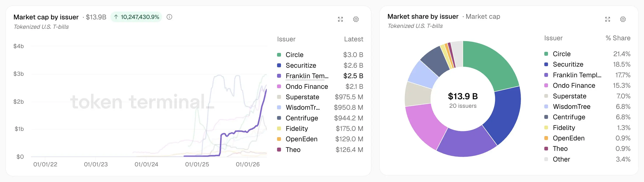This screenshot has height=182, width=644.
Task: Click Circle's $3.0 B latest value
Action: tap(353, 55)
